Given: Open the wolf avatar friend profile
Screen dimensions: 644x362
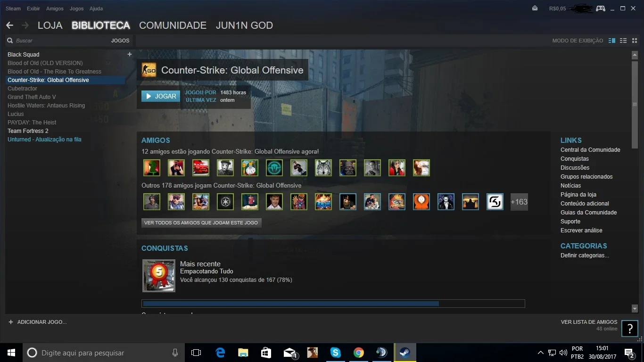Looking at the screenshot, I should point(323,168).
